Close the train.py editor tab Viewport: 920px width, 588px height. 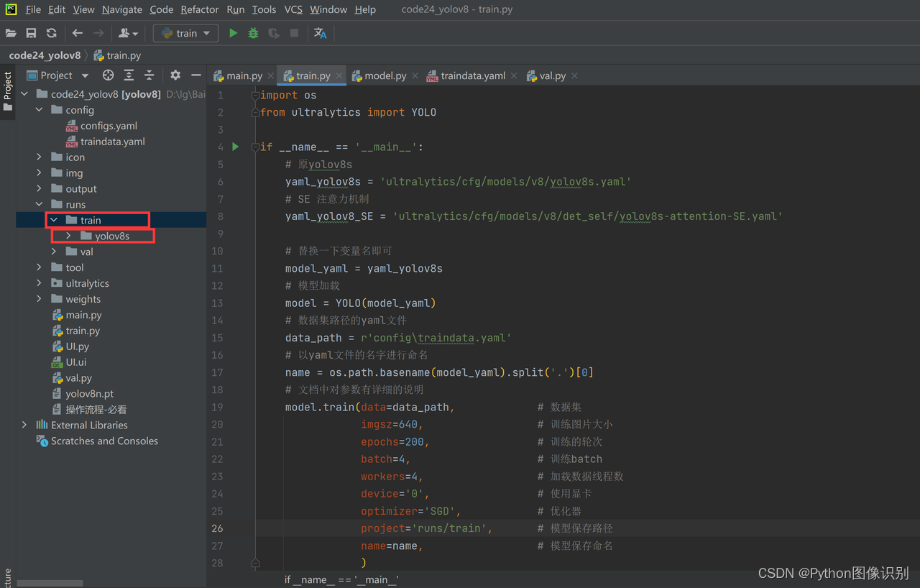coord(339,75)
